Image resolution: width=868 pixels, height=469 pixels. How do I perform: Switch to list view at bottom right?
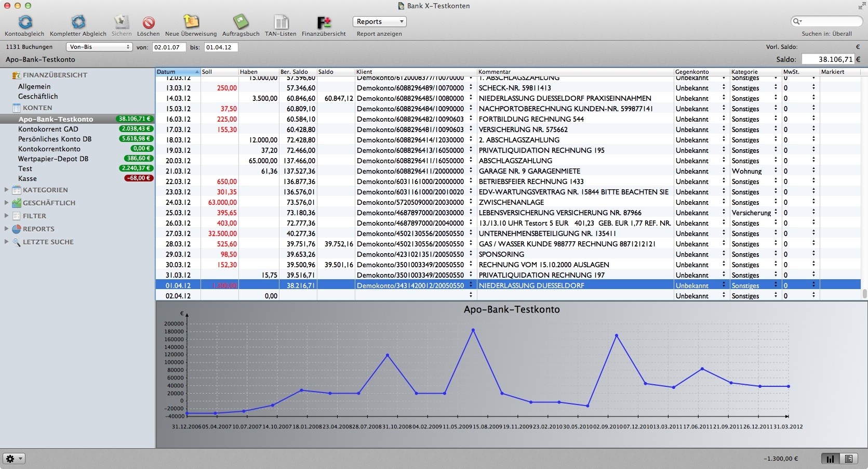pyautogui.click(x=848, y=459)
